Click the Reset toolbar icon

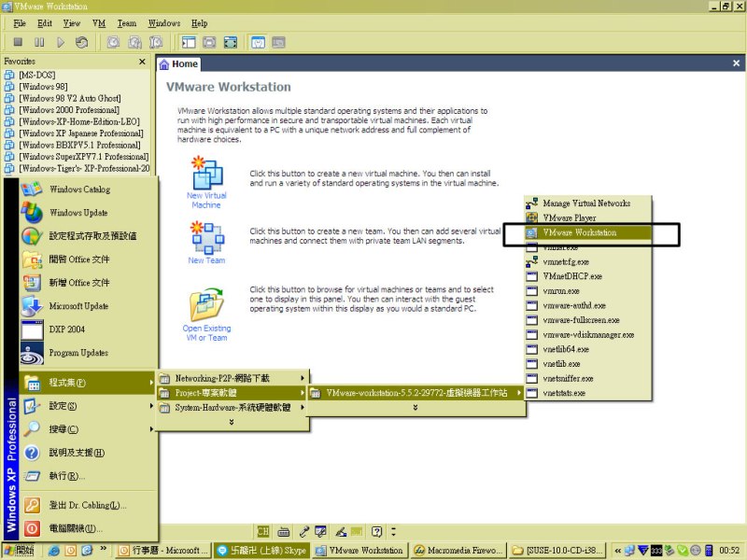82,42
